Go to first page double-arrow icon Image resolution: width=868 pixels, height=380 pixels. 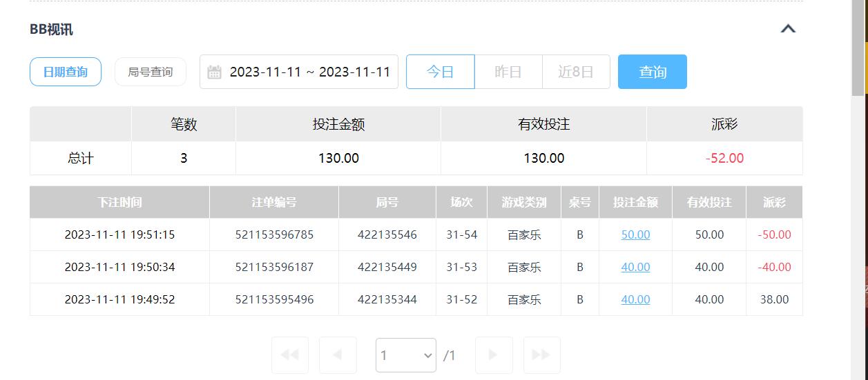(x=290, y=354)
